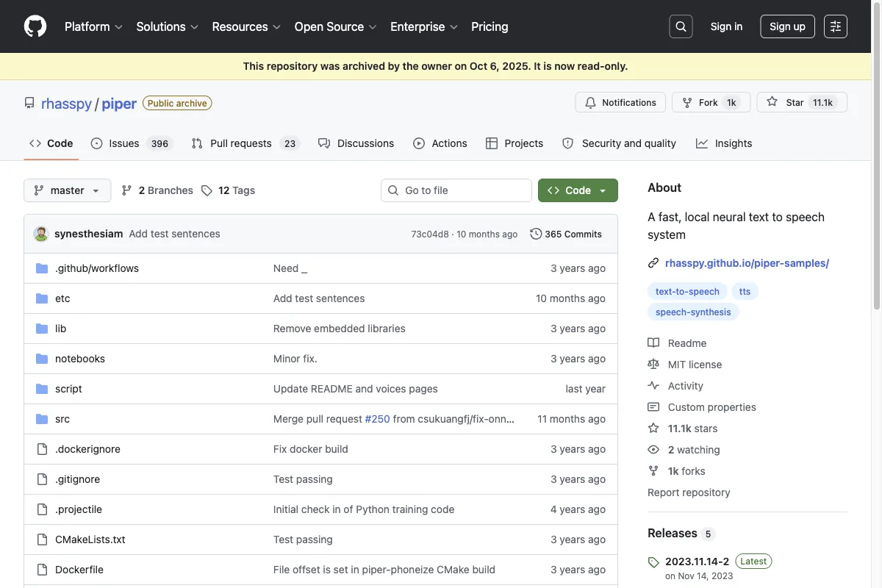The height and width of the screenshot is (588, 882).
Task: Open the Custom properties link
Action: [x=702, y=407]
